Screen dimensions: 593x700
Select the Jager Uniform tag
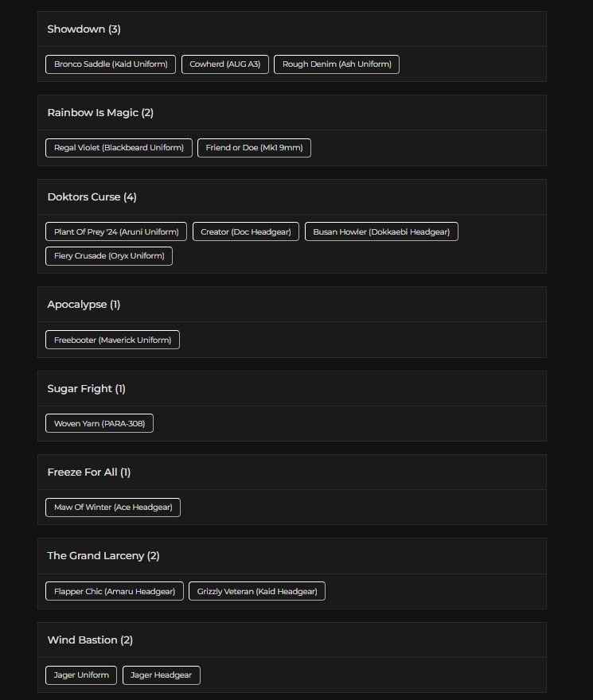click(81, 675)
